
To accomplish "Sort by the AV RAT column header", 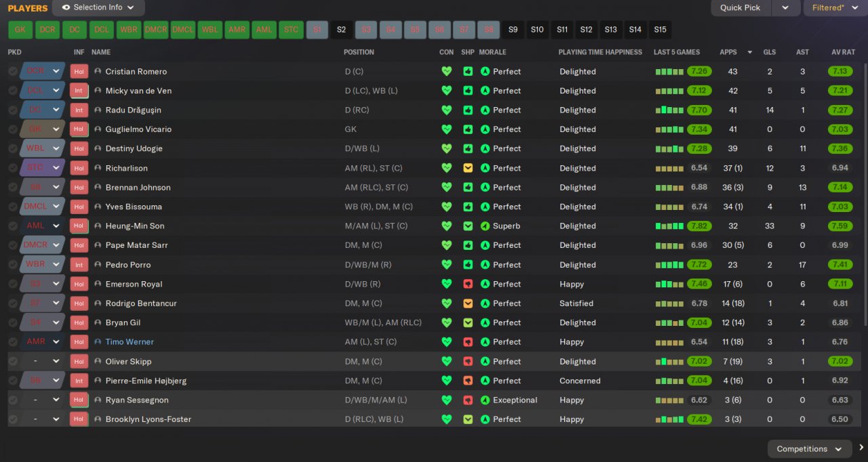I will [x=844, y=52].
